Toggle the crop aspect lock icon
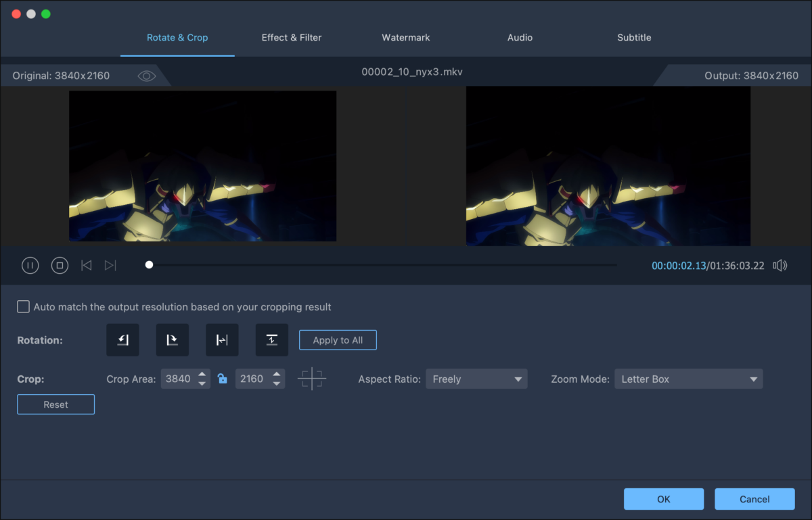 [223, 379]
